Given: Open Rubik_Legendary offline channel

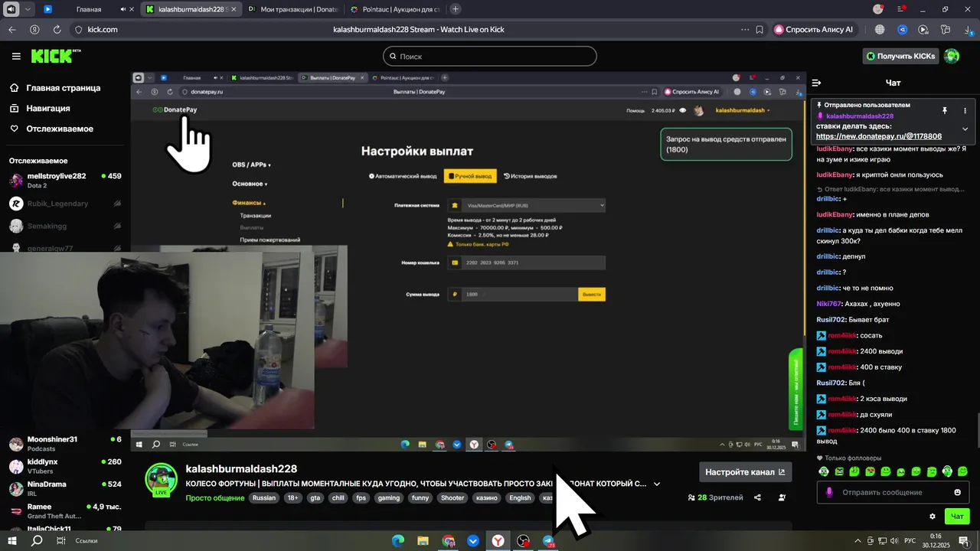Looking at the screenshot, I should [65, 204].
